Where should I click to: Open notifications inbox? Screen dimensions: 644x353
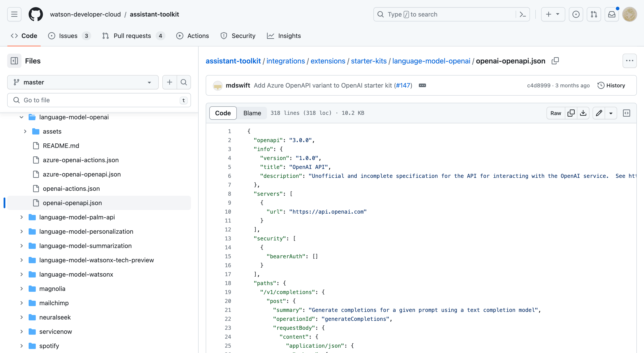[612, 14]
